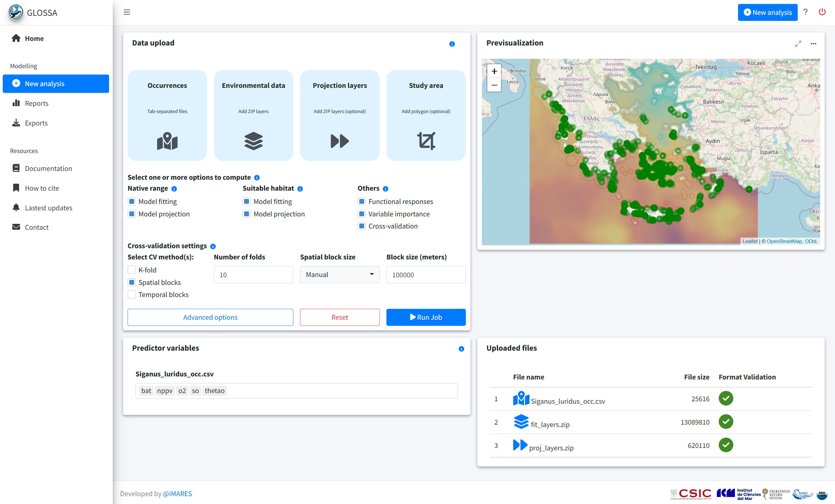Screen dimensions: 835x504
Task: Click the Study area crop icon
Action: click(426, 141)
